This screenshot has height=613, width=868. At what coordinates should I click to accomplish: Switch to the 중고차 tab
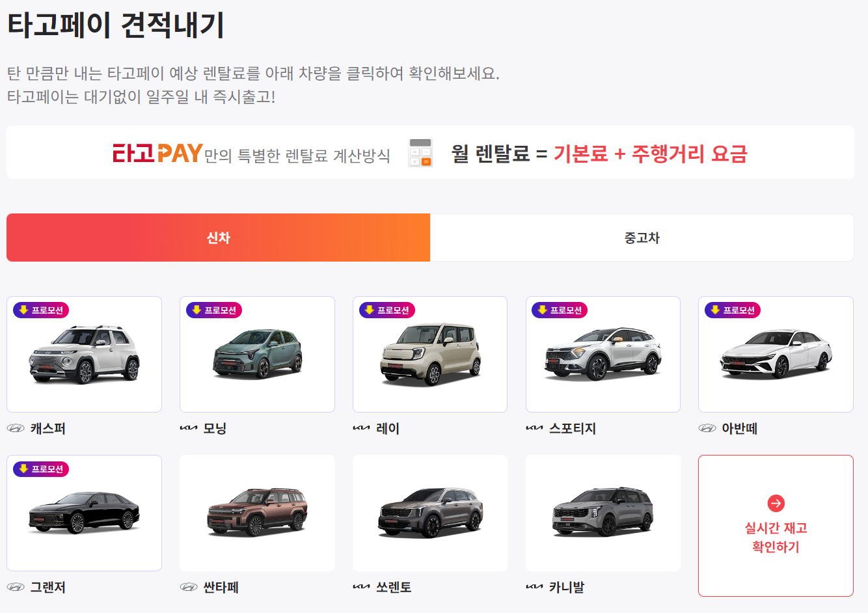tap(642, 238)
